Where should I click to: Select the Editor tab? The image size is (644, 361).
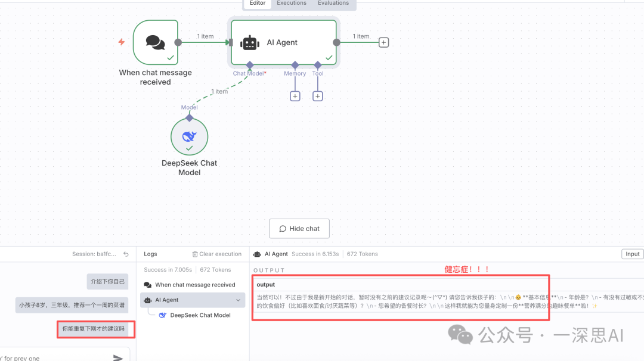point(258,3)
